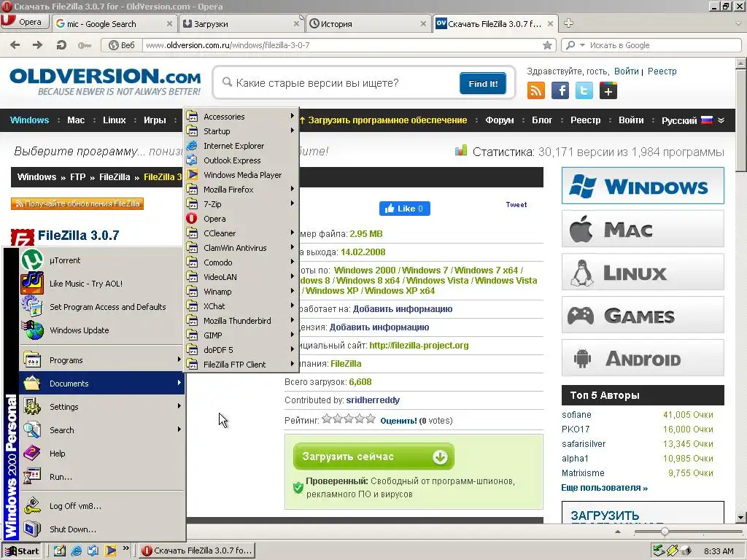Expand the 7-Zip submenu

pos(241,204)
